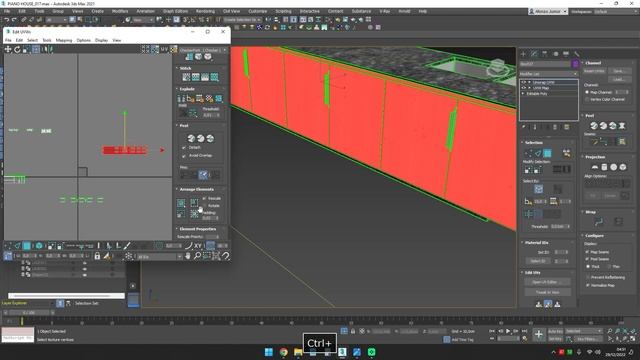Open the Workspaces dropdown
Image resolution: width=640 pixels, height=360 pixels.
[x=615, y=11]
